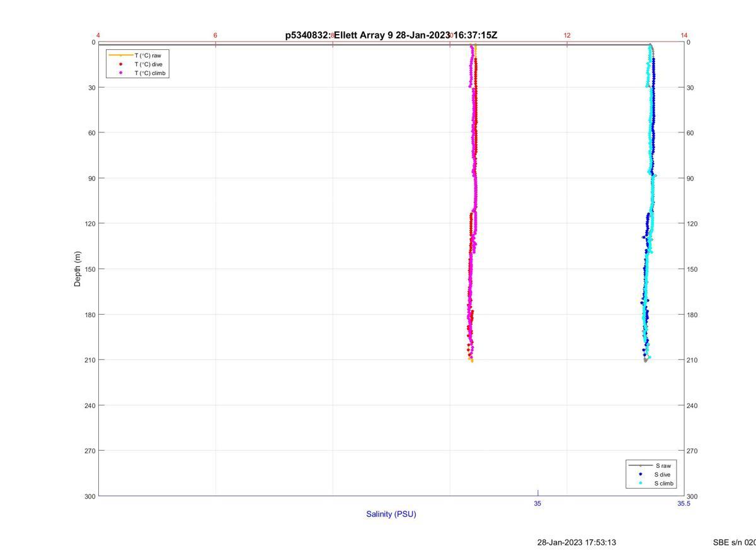Click left depth axis tick label 60

(91, 133)
